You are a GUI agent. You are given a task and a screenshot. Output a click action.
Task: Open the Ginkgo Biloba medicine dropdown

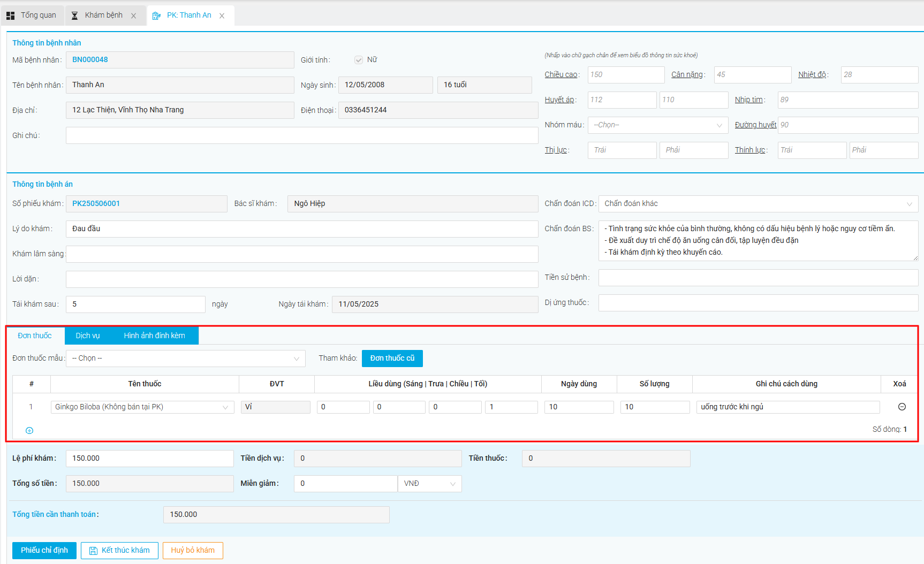pos(142,407)
